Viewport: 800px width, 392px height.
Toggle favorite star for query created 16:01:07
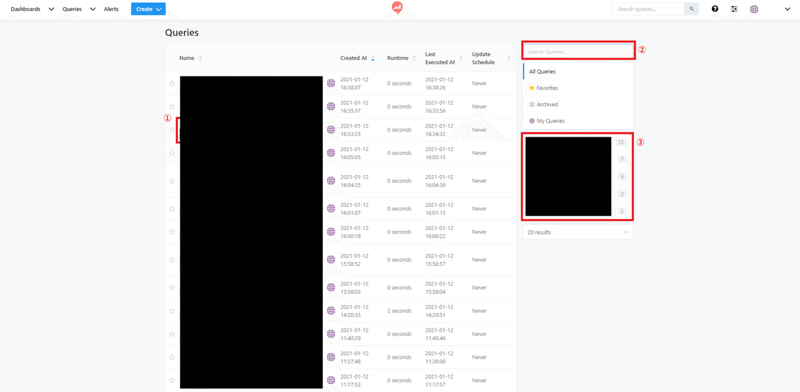172,208
